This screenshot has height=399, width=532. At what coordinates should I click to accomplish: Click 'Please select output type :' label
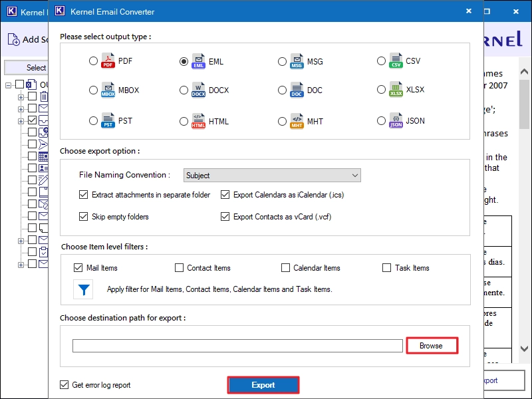point(106,37)
